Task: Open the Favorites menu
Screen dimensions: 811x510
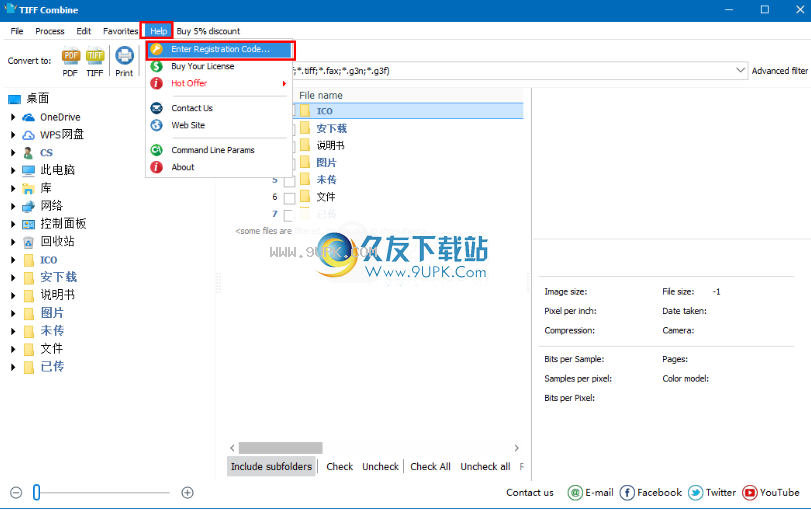Action: pos(120,31)
